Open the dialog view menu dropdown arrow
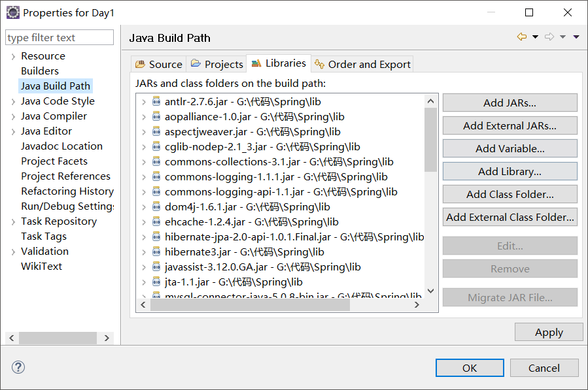Image resolution: width=588 pixels, height=390 pixels. (576, 37)
